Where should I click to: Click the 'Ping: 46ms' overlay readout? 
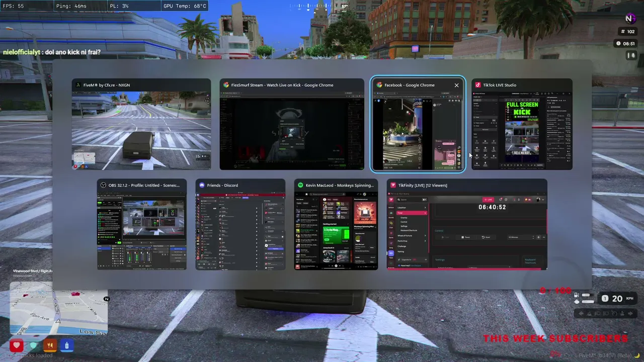click(x=71, y=6)
